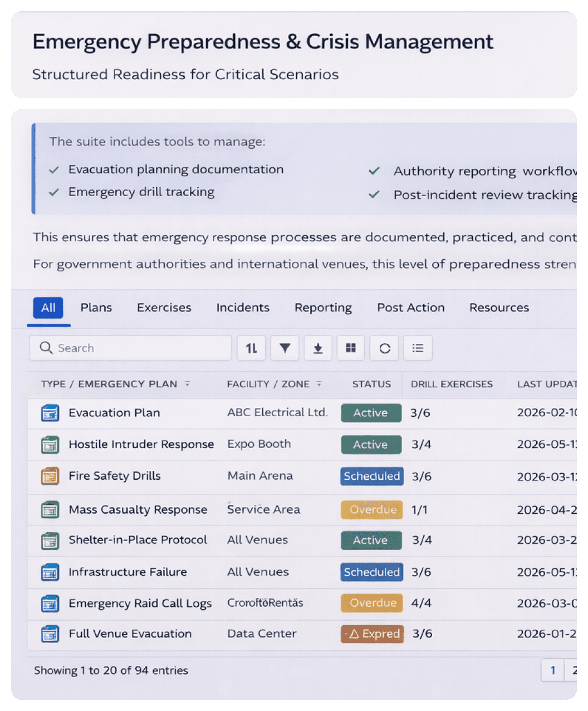The width and height of the screenshot is (588, 711).
Task: Switch to list view icon
Action: pyautogui.click(x=418, y=348)
